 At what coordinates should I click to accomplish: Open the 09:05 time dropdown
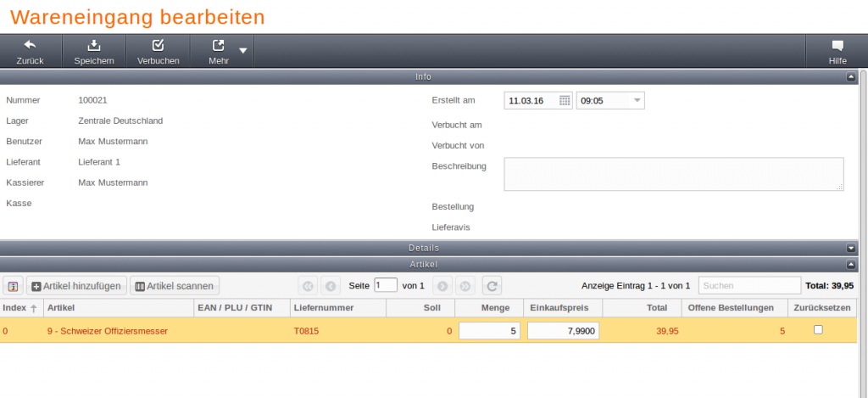(x=637, y=101)
